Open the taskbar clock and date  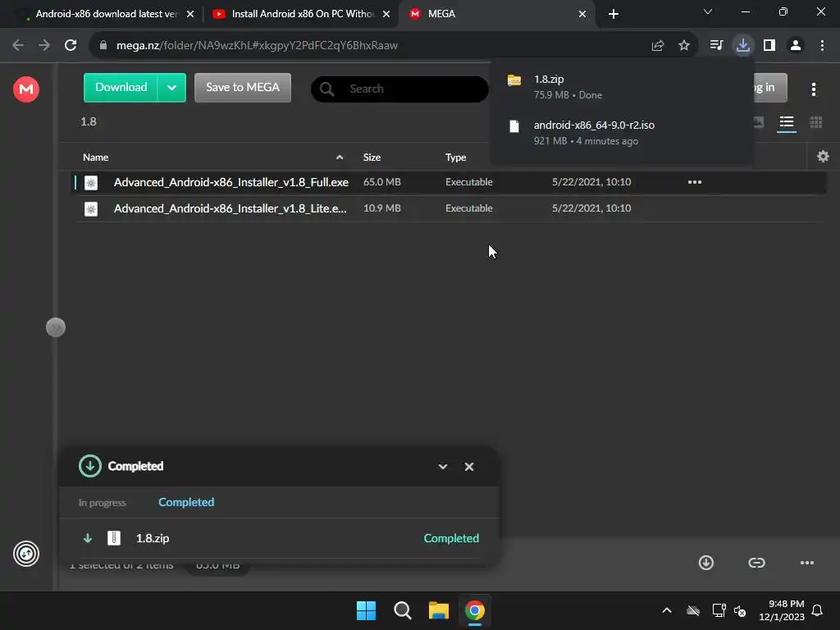coord(782,610)
